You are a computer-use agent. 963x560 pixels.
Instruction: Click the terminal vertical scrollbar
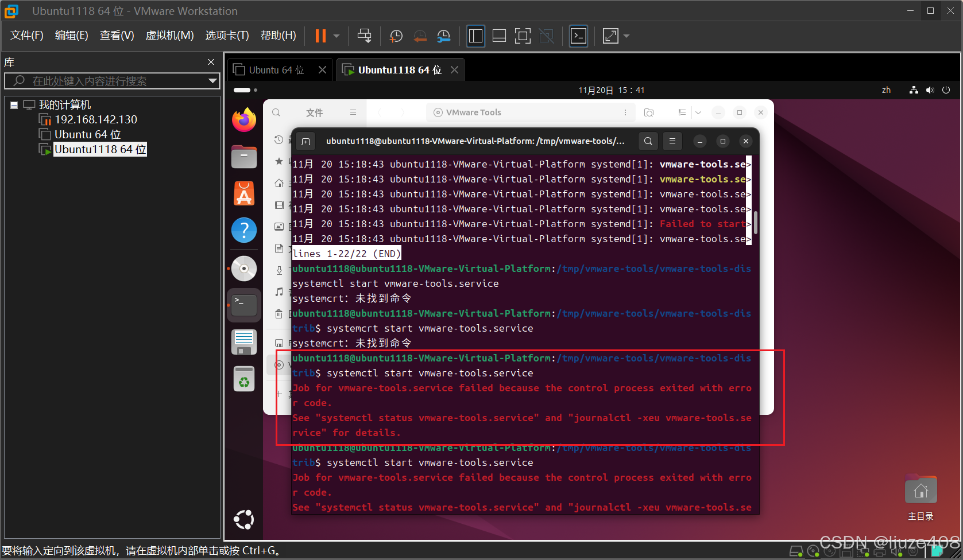pos(756,223)
